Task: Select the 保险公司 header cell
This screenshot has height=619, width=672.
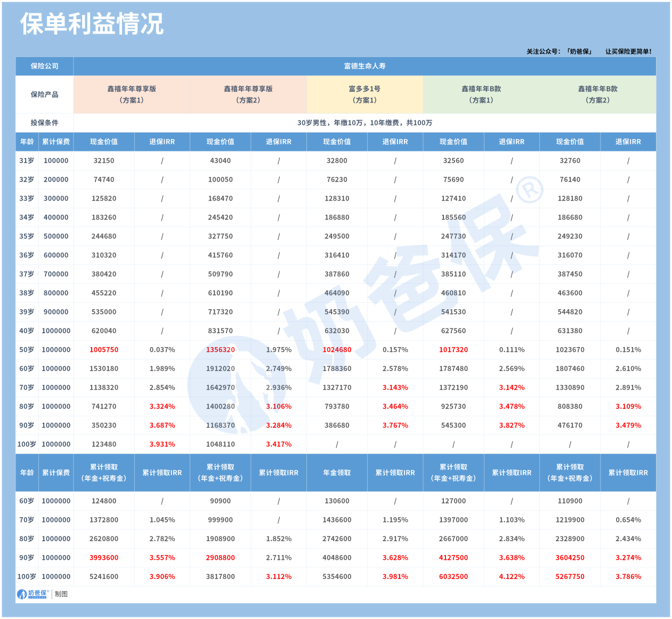Action: (x=45, y=66)
